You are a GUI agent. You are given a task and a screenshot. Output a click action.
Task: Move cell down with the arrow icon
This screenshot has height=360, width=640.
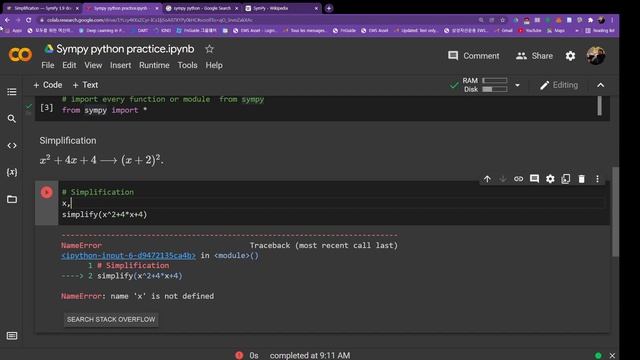503,179
